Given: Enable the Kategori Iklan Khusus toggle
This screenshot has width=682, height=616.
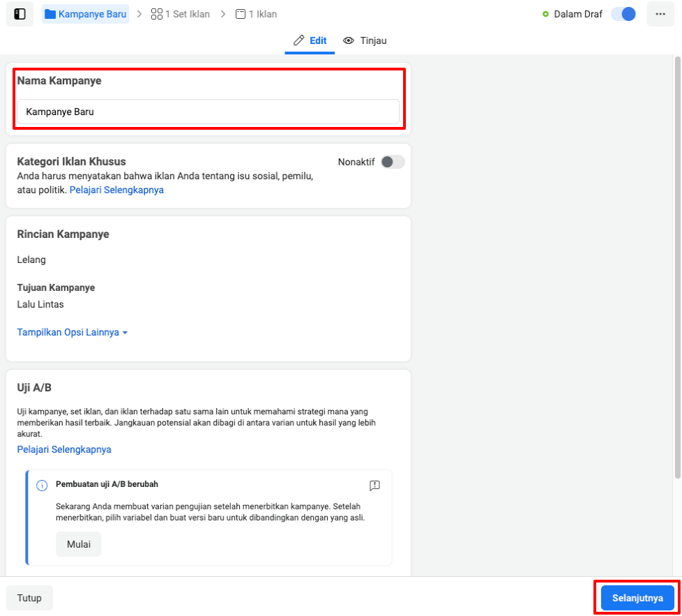Looking at the screenshot, I should tap(392, 162).
